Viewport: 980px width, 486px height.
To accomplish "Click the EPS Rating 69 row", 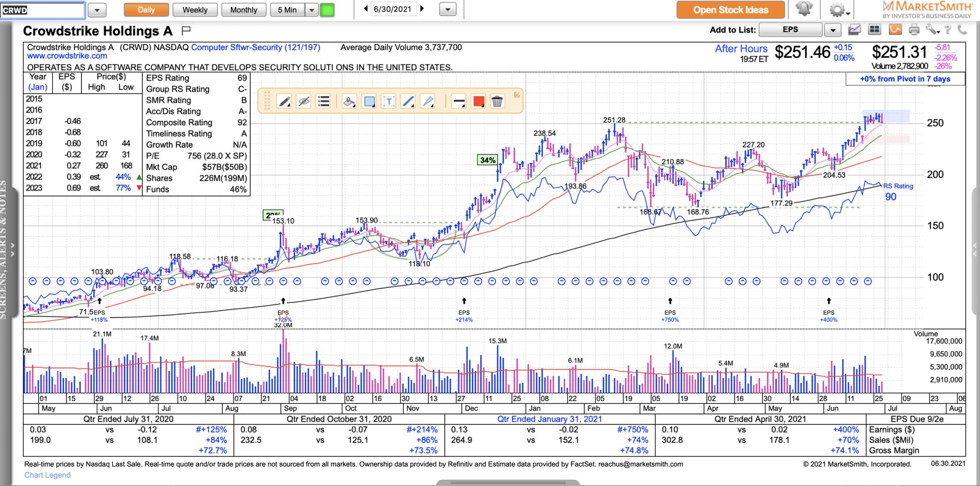I will [196, 78].
